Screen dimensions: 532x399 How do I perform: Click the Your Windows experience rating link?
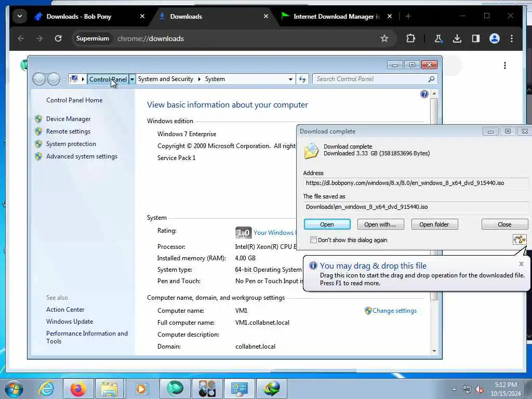(275, 233)
